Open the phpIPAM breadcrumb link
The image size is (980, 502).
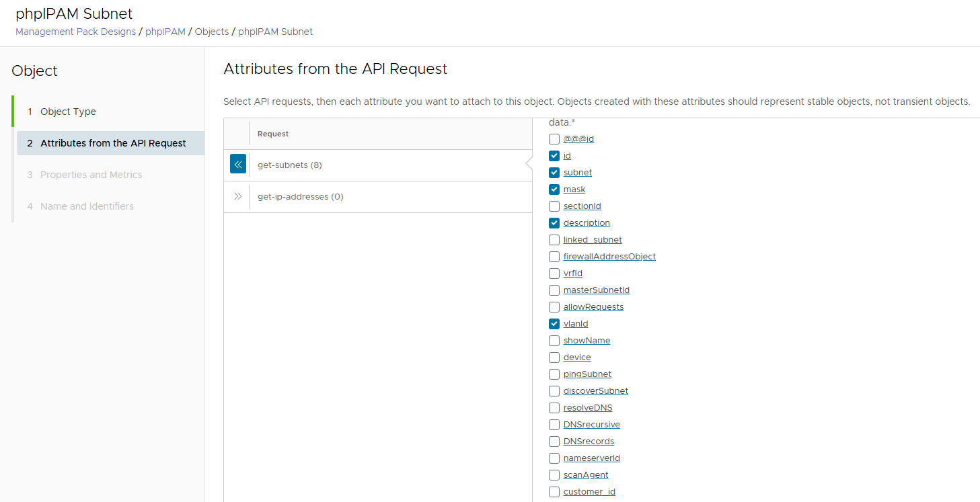[x=165, y=32]
